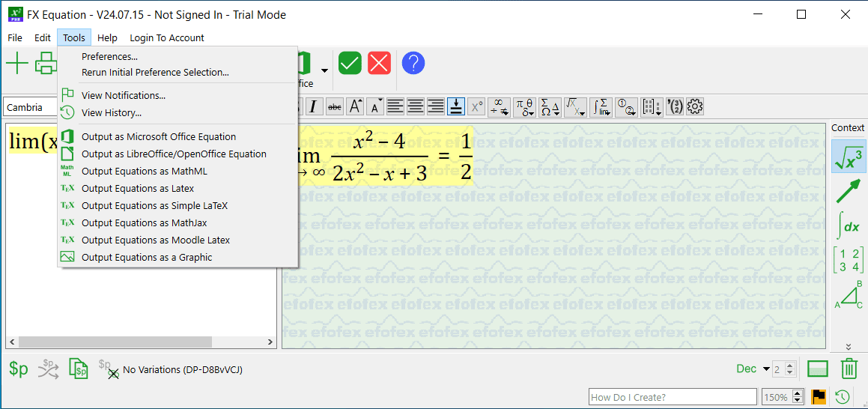Select the matrix 1 2 3 4 context icon
This screenshot has width=868, height=409.
click(849, 260)
